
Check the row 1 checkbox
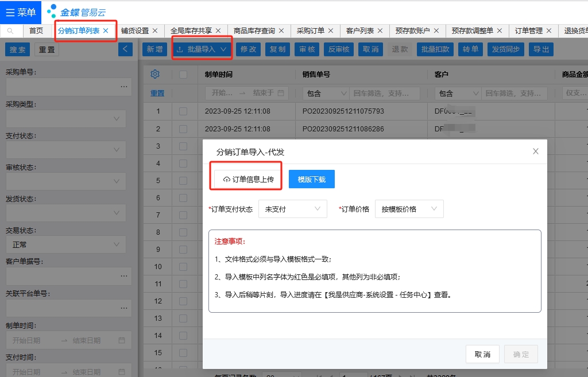coord(183,111)
